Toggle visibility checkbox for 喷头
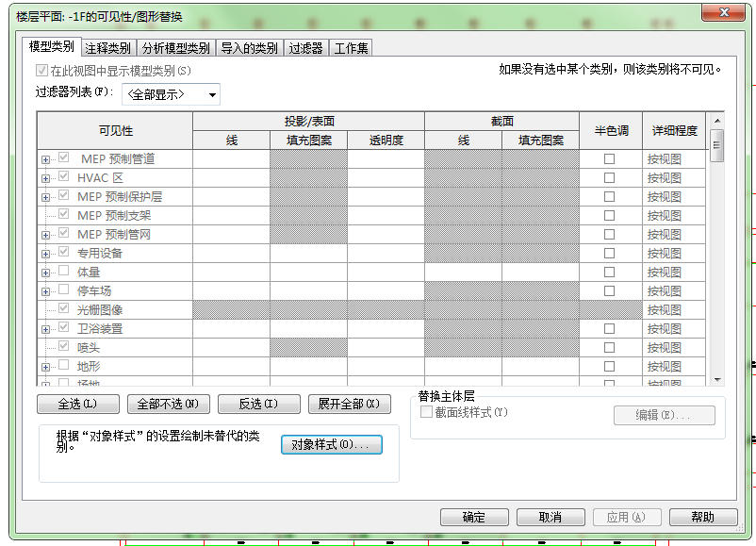756x546 pixels. click(x=64, y=345)
